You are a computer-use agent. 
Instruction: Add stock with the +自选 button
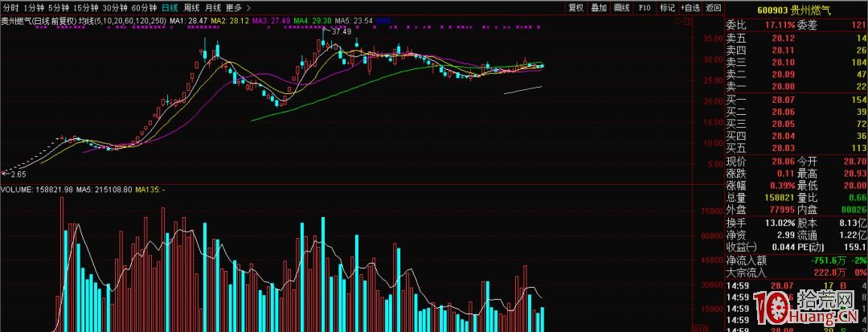click(x=690, y=8)
